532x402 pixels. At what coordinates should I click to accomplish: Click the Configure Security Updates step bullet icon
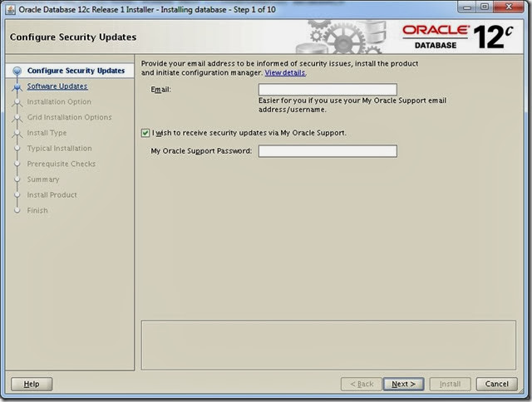point(17,71)
